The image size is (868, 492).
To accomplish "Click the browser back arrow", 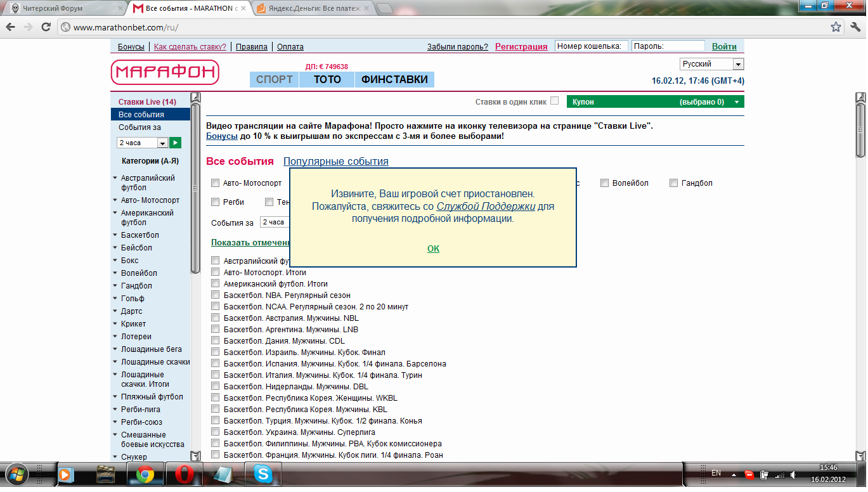I will [x=11, y=27].
